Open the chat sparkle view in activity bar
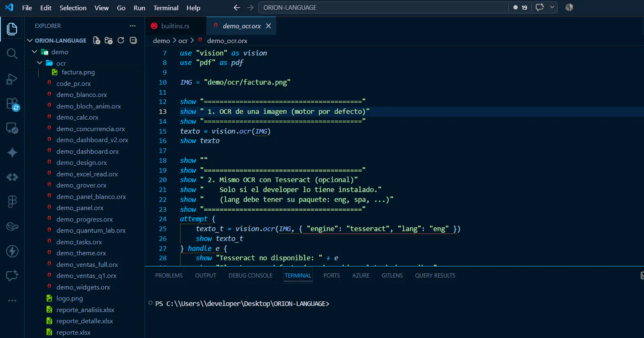 [12, 276]
